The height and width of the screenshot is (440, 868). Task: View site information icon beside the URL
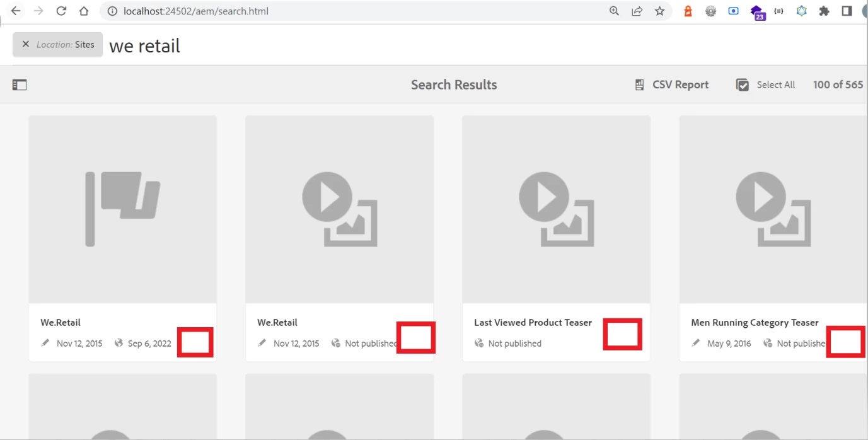coord(112,11)
